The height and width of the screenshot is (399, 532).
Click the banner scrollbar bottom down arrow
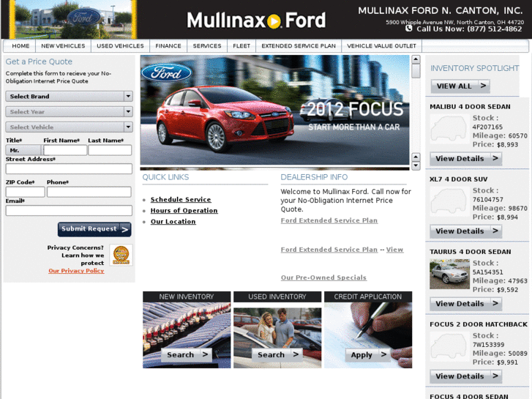pos(416,165)
